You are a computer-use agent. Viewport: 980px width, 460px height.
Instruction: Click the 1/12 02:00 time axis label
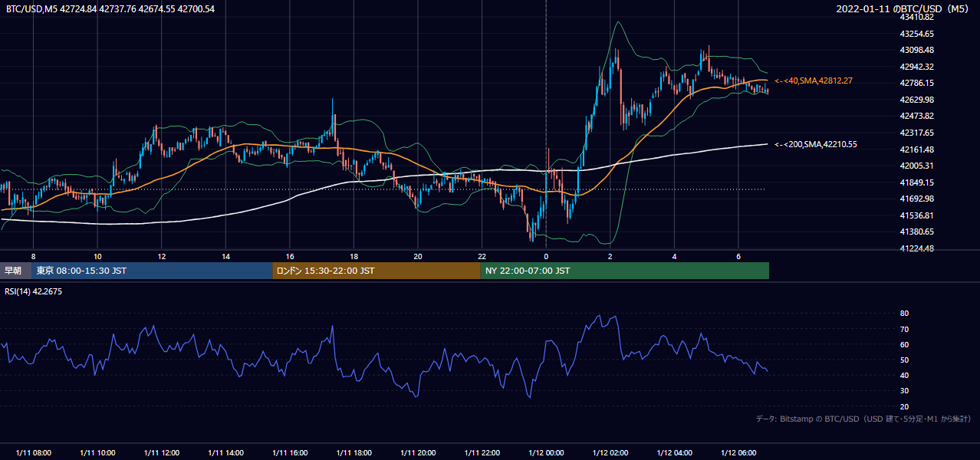pyautogui.click(x=610, y=452)
